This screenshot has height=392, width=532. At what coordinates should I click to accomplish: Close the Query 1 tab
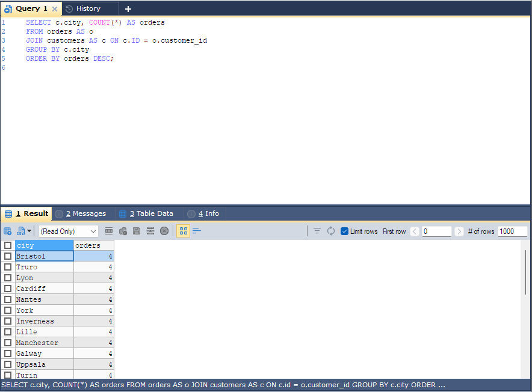click(x=55, y=9)
